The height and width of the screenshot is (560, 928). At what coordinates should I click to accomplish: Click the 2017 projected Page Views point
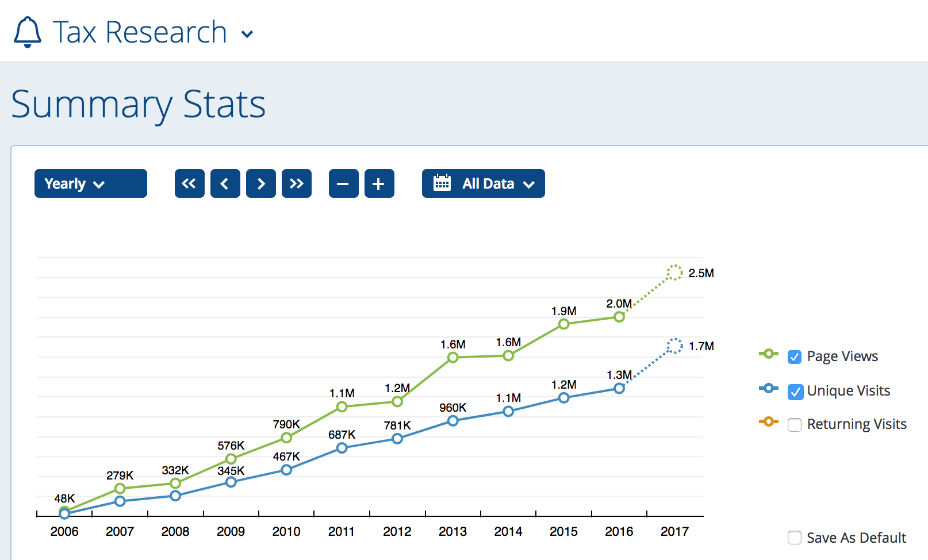coord(674,273)
